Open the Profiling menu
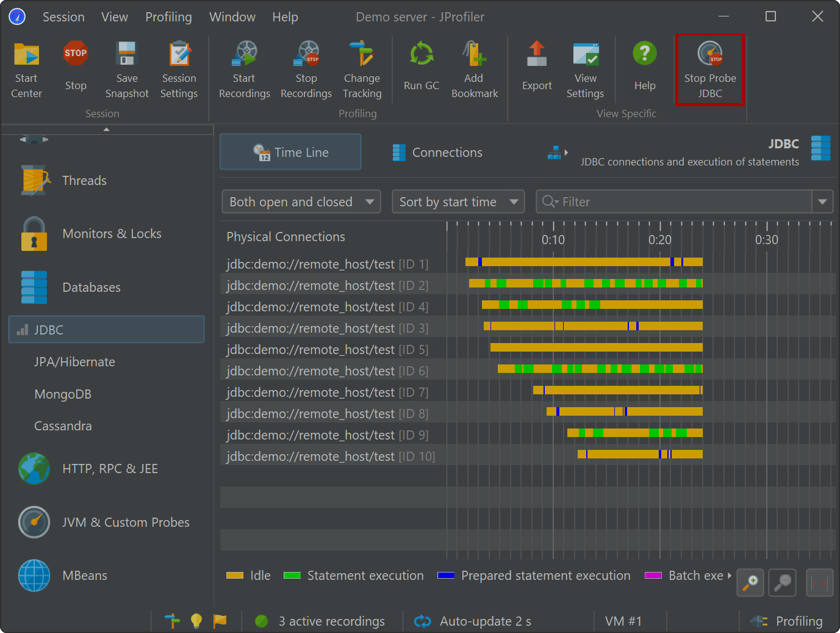Screen dimensions: 840x633 tap(168, 17)
